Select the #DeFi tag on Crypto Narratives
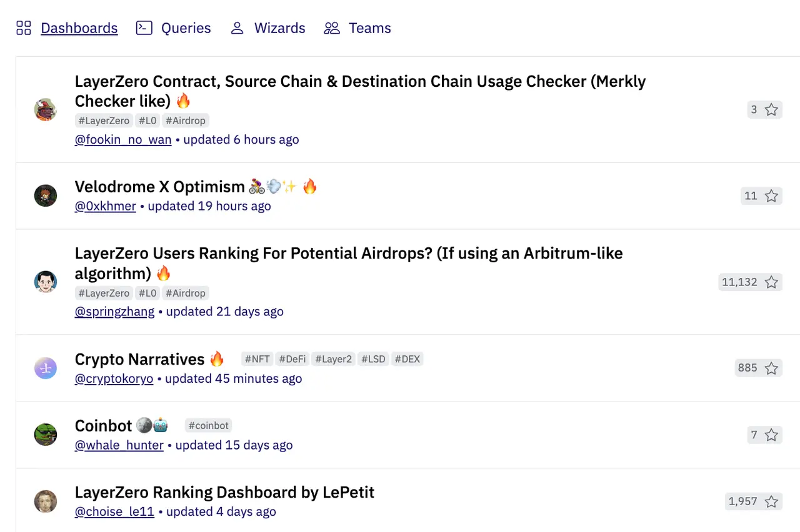 pyautogui.click(x=292, y=358)
